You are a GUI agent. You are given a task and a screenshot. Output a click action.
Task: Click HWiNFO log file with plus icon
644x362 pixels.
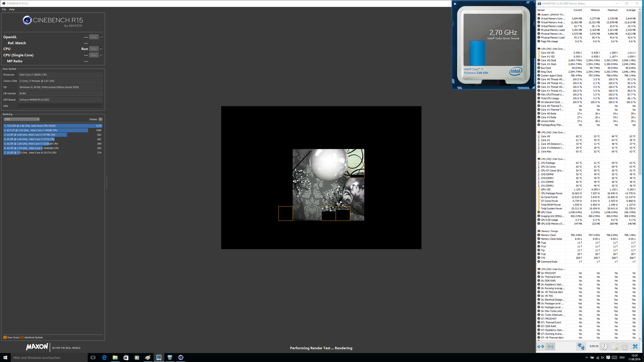pyautogui.click(x=614, y=347)
